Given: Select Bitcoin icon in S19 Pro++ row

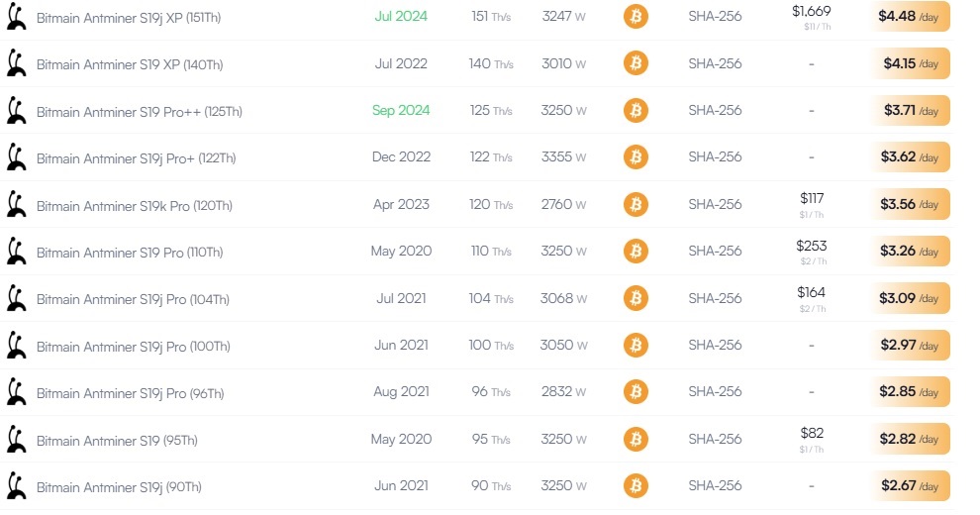Looking at the screenshot, I should 636,111.
